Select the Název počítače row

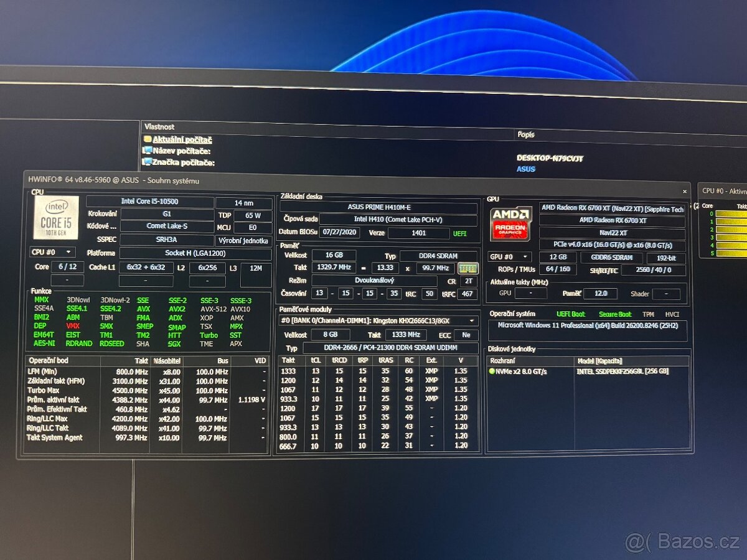click(x=177, y=151)
